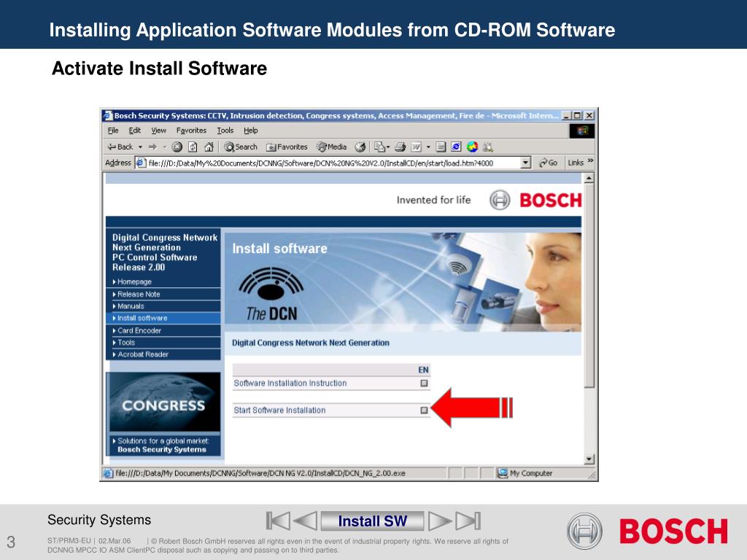
Task: Click the Windows flag throbber icon
Action: 582,131
